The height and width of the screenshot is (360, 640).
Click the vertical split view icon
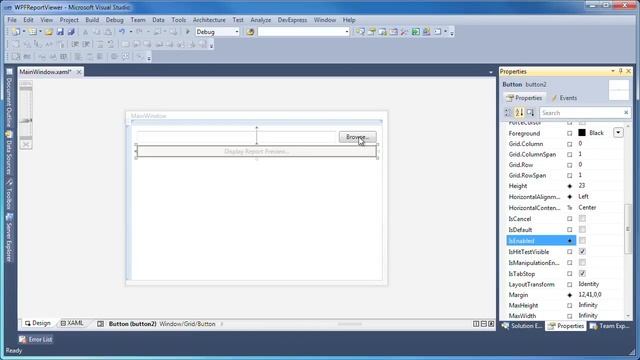(476, 324)
